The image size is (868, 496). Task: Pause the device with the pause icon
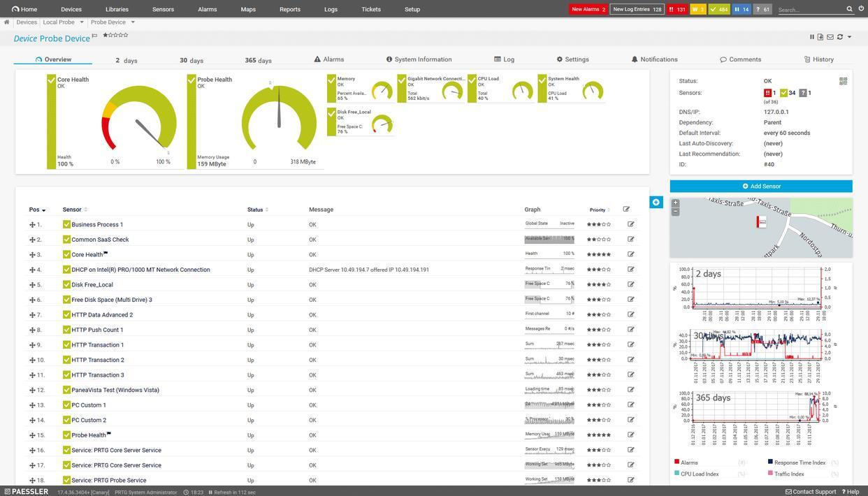click(x=812, y=37)
